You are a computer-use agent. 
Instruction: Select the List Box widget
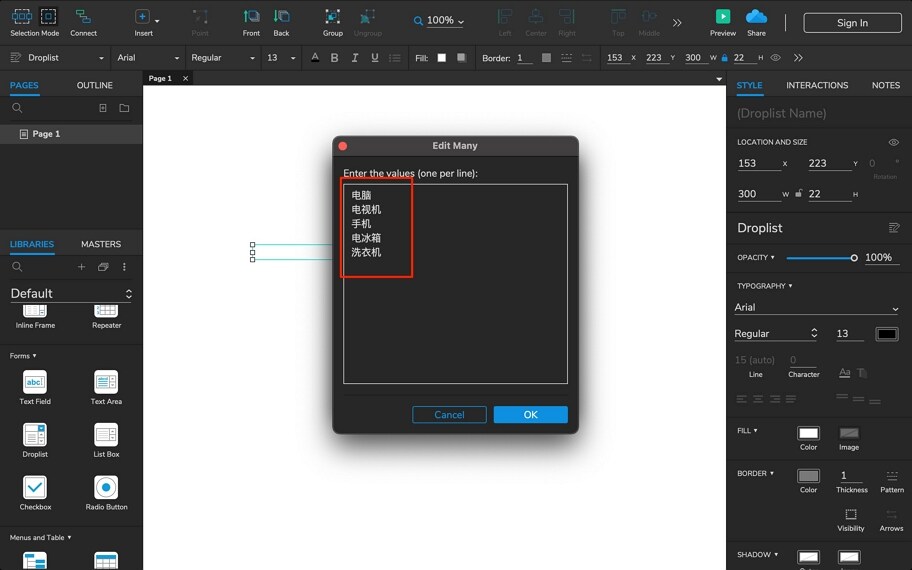pyautogui.click(x=106, y=440)
